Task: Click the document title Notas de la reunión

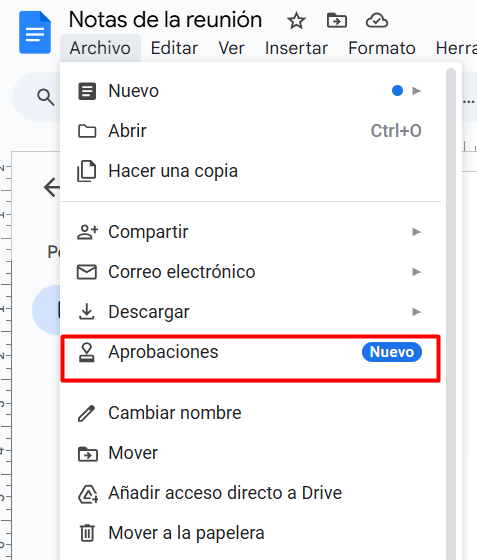Action: 165,20
